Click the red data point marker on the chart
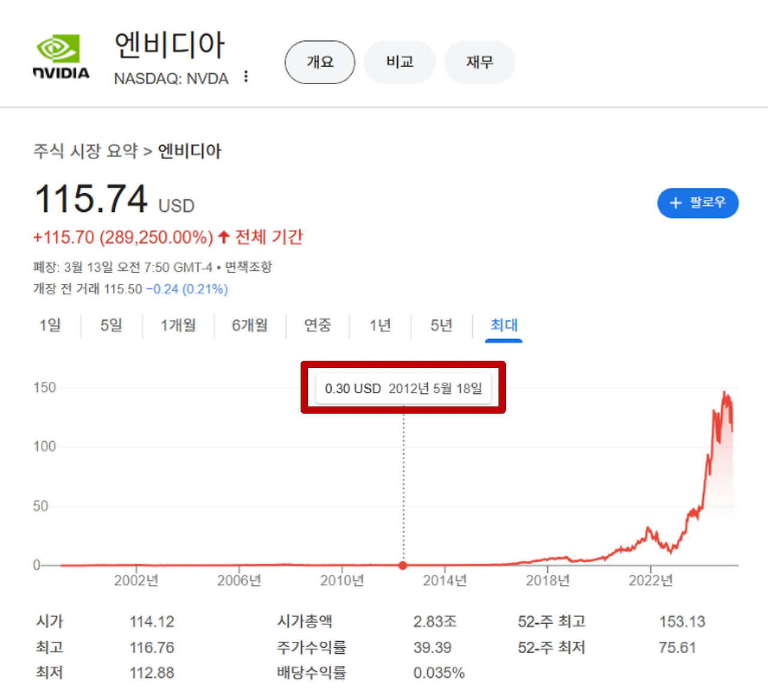Viewport: 768px width, 700px height. pos(403,565)
